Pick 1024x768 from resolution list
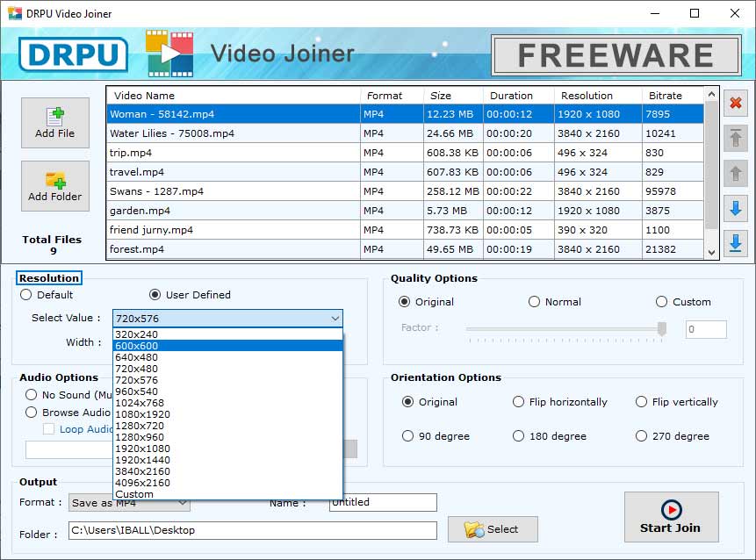Screen dimensions: 756x560 point(227,403)
